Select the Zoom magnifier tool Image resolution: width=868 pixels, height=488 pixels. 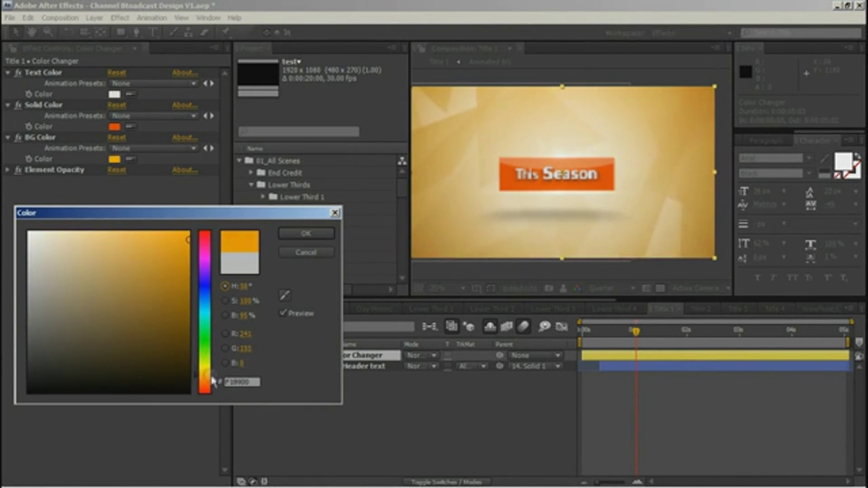click(48, 32)
